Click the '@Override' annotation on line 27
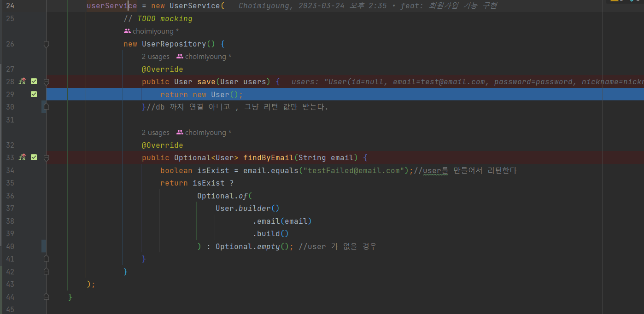644x314 pixels. pyautogui.click(x=163, y=70)
